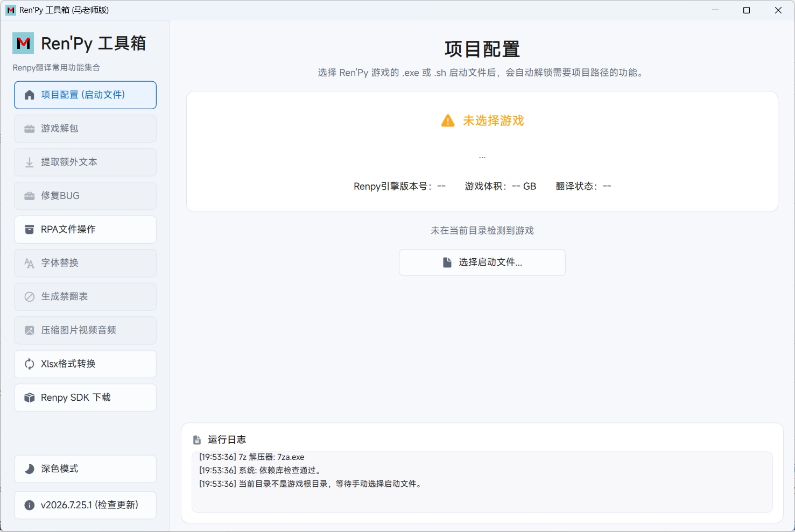Click the box icon beside Renpy SDK 下载
This screenshot has height=532, width=795.
tap(30, 398)
